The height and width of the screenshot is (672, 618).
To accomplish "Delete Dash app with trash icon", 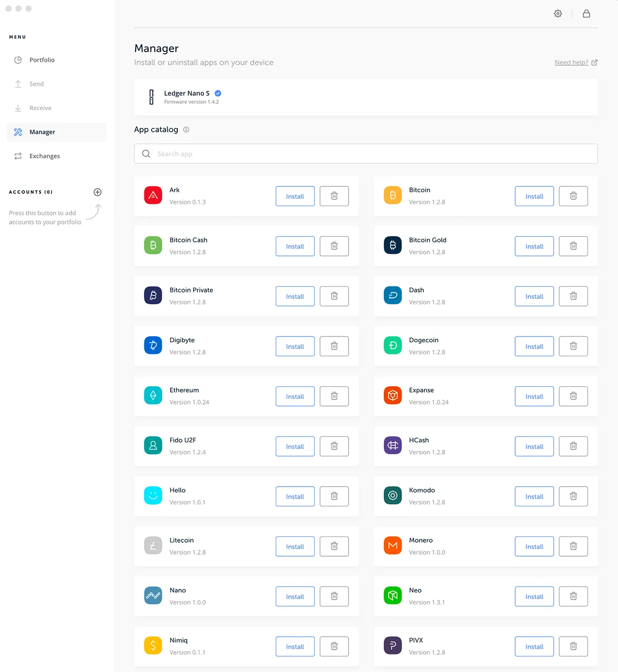I will (x=573, y=296).
